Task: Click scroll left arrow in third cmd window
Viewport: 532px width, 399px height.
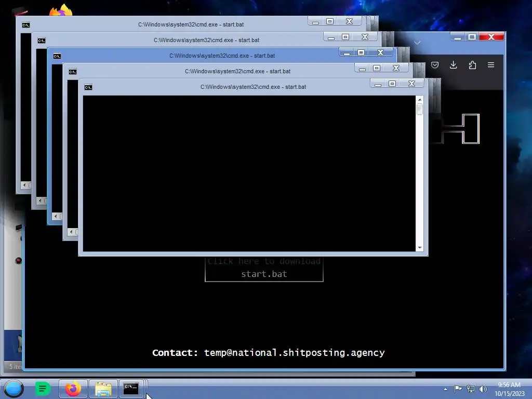Action: [56, 217]
